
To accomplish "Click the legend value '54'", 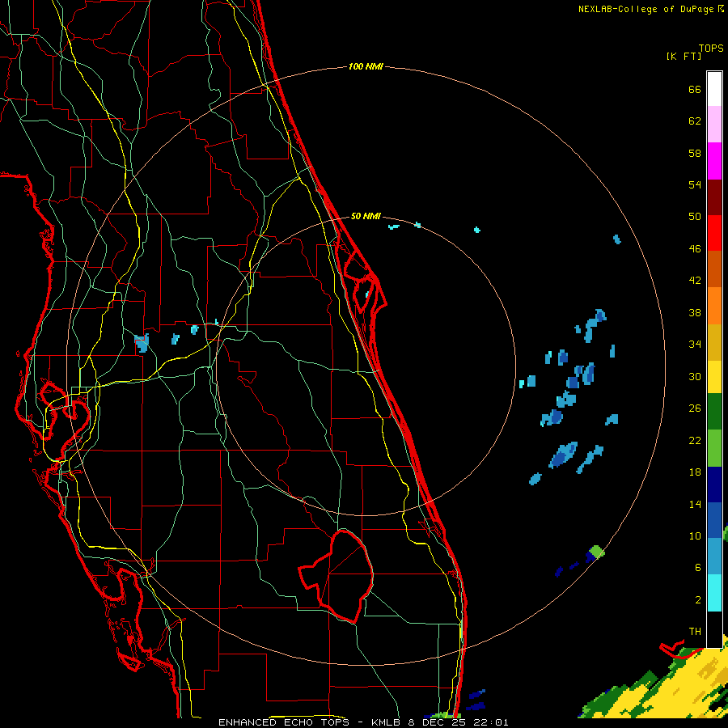I will click(695, 184).
